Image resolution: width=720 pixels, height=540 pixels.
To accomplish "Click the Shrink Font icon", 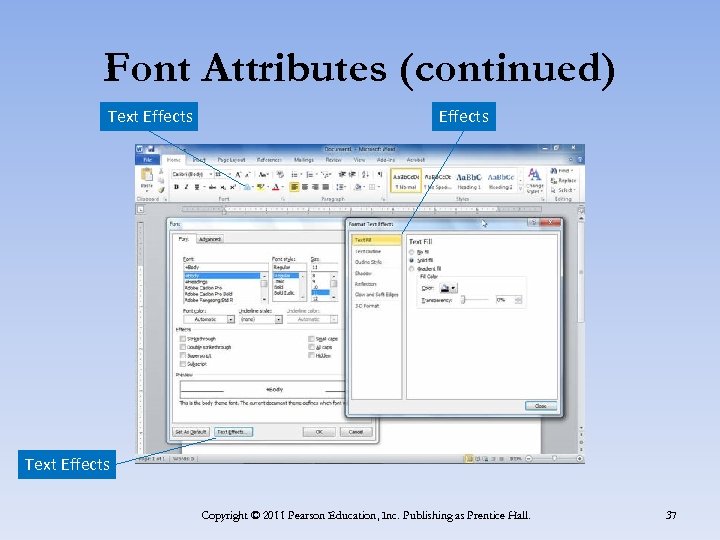I will [x=248, y=174].
